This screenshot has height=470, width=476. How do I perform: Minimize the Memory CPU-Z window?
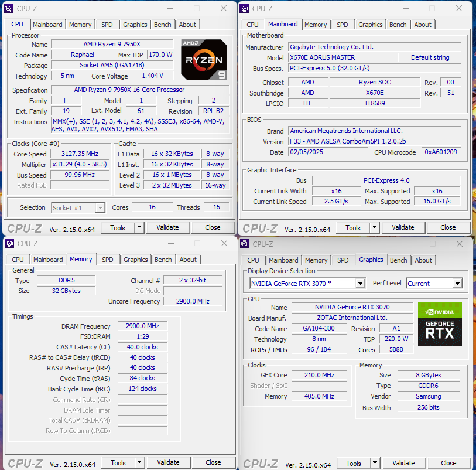170,243
